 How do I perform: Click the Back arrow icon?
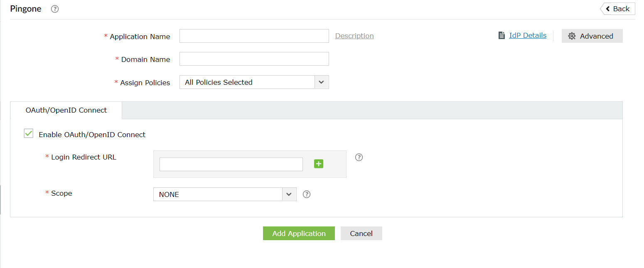coord(608,9)
